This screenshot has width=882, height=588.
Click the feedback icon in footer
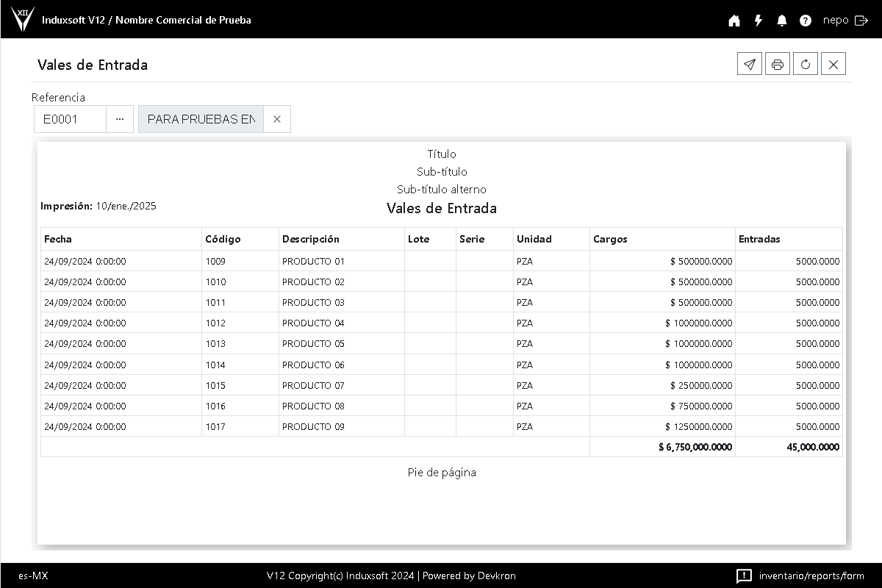(744, 576)
